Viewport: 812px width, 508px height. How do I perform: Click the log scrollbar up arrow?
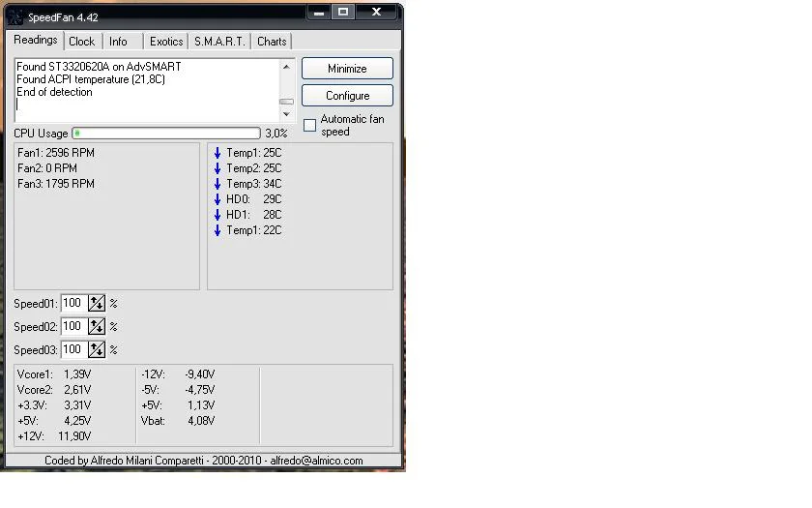point(286,67)
